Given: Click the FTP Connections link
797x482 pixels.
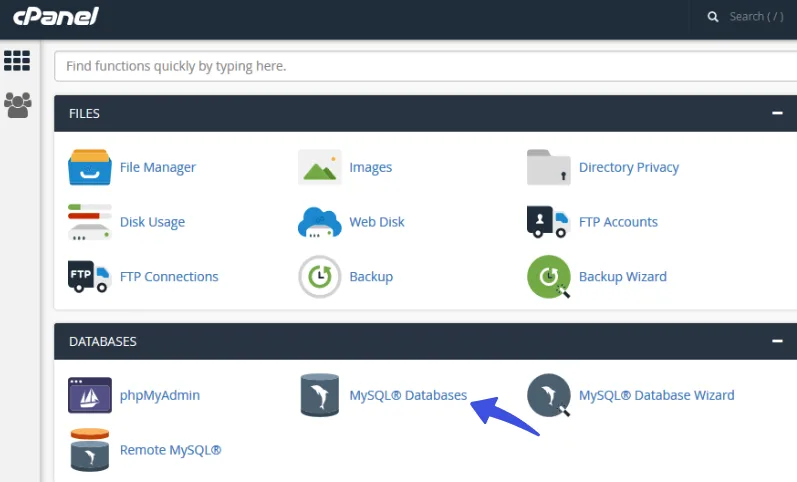Looking at the screenshot, I should (169, 277).
